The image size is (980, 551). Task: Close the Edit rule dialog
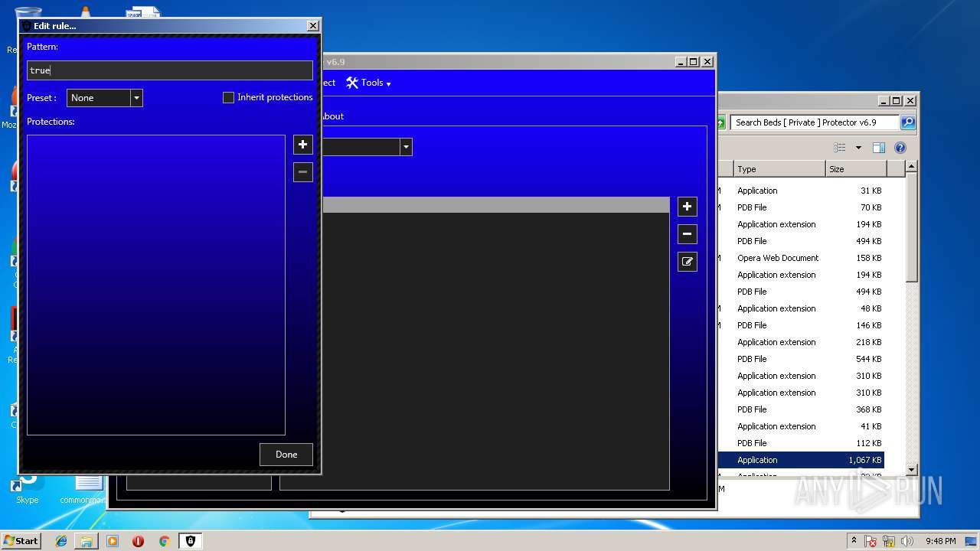[312, 26]
